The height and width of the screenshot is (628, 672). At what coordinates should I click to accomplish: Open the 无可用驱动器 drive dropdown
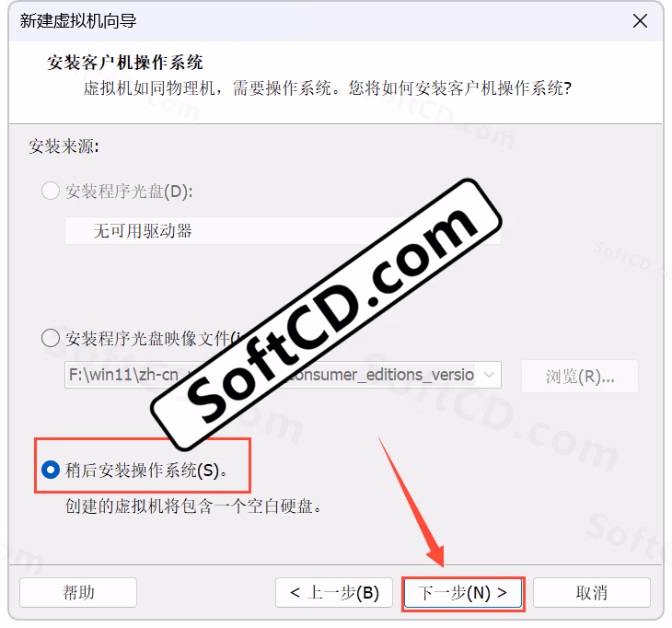pyautogui.click(x=283, y=230)
